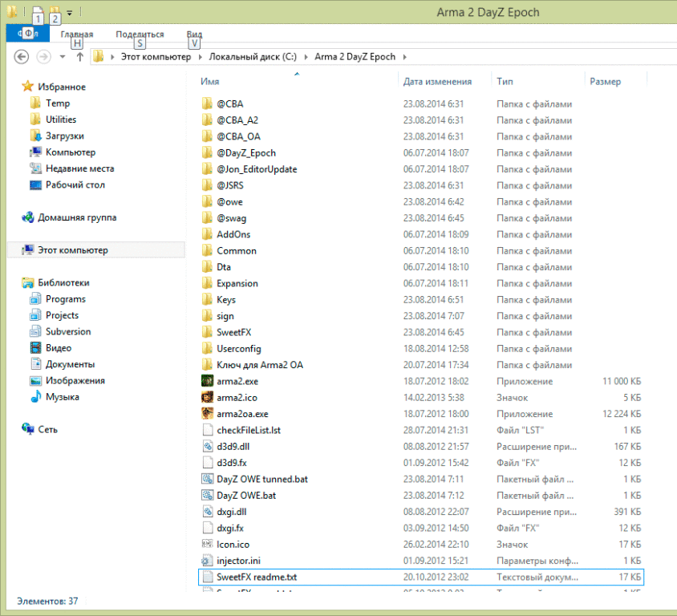The width and height of the screenshot is (677, 616).
Task: Sort by the Тип column header
Action: click(x=505, y=82)
